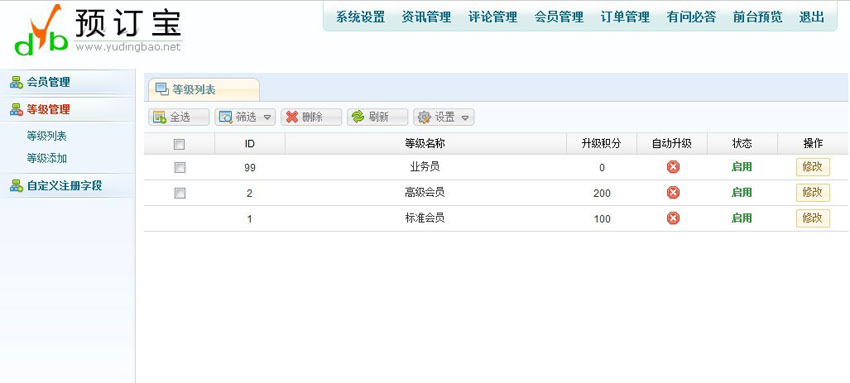
Task: Click the 自定义注册字段 sidebar icon
Action: click(x=16, y=186)
